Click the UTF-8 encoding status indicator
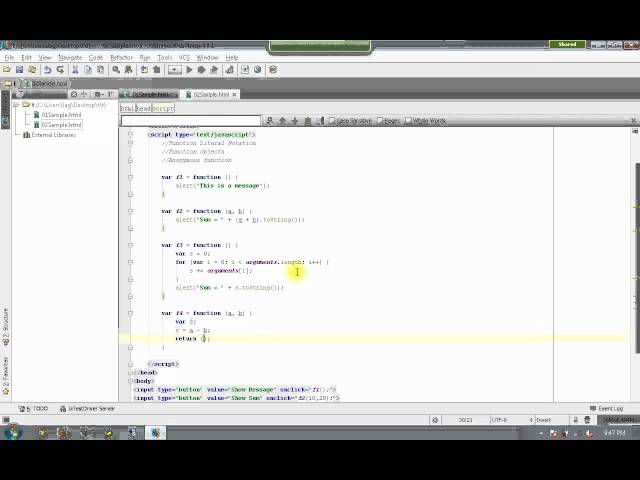 (500, 420)
